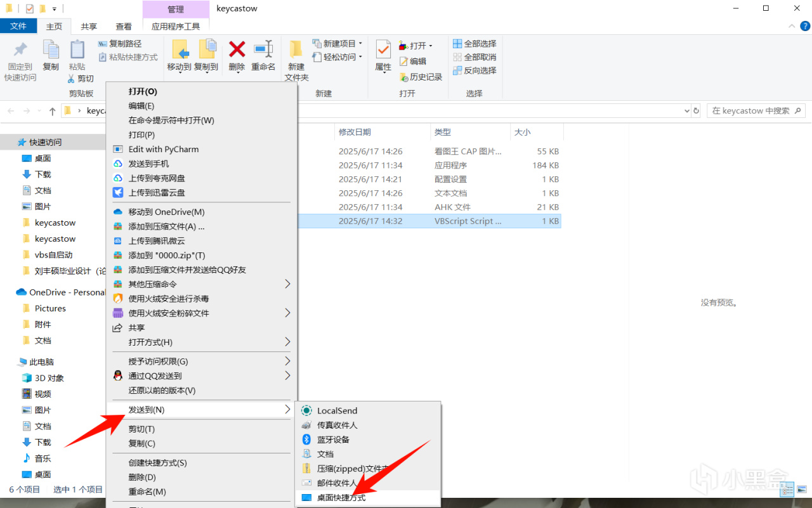Open vbs自启动 in the navigation pane

(x=54, y=255)
